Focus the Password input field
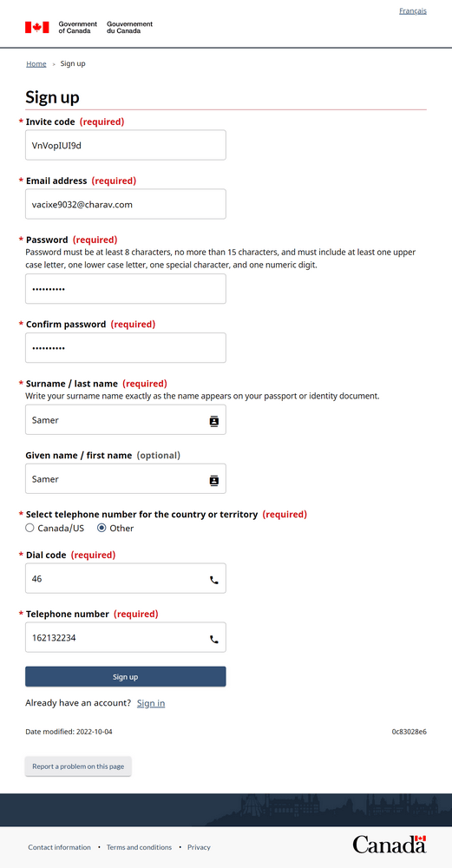This screenshot has height=868, width=452. (126, 288)
